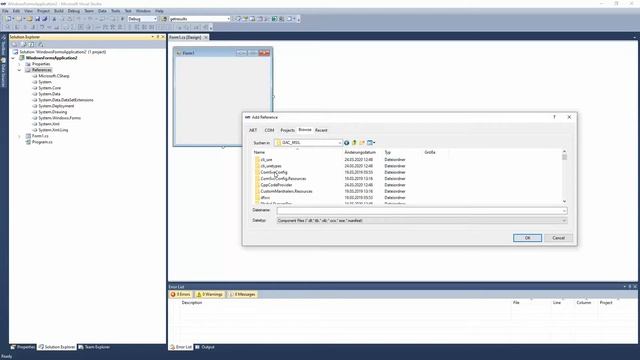
Task: Switch to the COM tab in Add Reference
Action: tap(269, 130)
